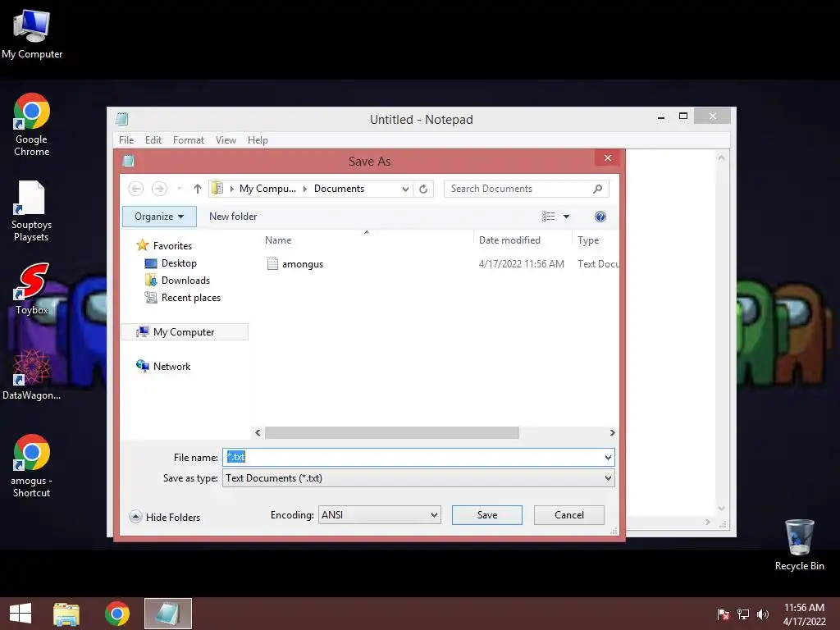Screen dimensions: 840x630
Task: Open File Explorer from taskbar
Action: coord(66,614)
